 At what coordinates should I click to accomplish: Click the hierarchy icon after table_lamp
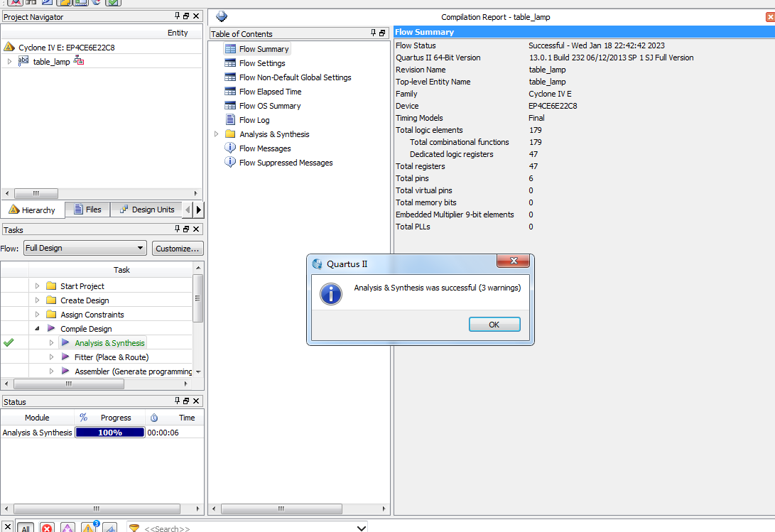click(x=79, y=61)
